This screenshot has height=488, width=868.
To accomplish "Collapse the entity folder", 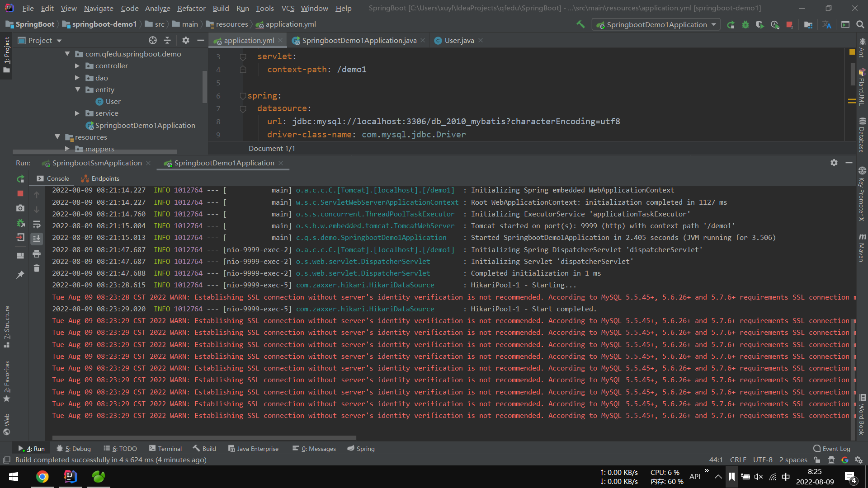I will (x=77, y=89).
